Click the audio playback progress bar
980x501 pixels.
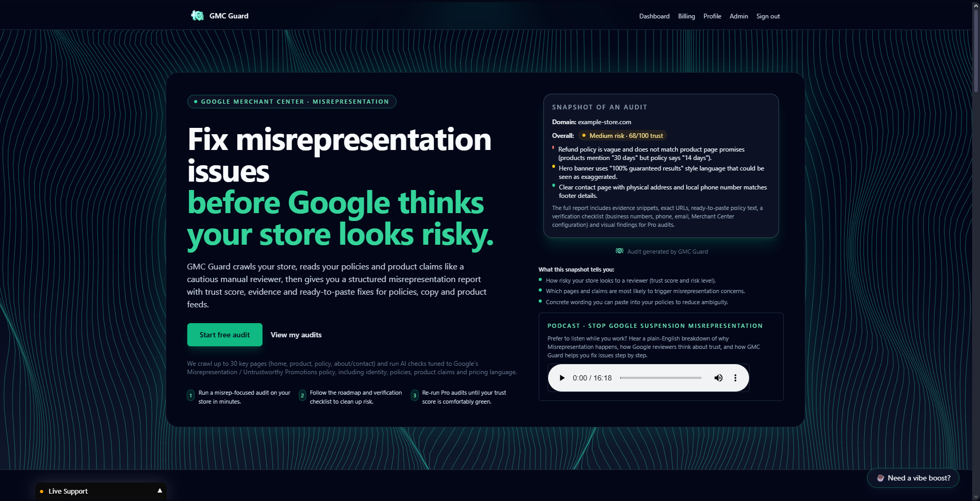(660, 377)
